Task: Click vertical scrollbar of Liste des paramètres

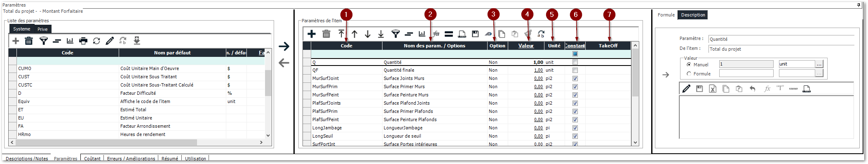Action: click(x=268, y=94)
